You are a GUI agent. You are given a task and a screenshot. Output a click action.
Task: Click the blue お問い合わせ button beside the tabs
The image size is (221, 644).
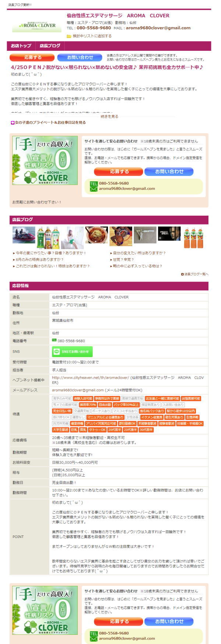tap(80, 57)
